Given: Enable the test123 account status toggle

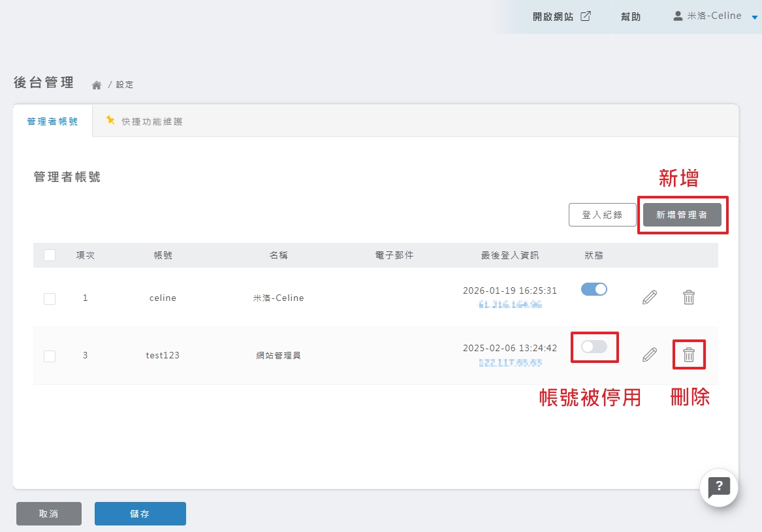Looking at the screenshot, I should tap(594, 347).
